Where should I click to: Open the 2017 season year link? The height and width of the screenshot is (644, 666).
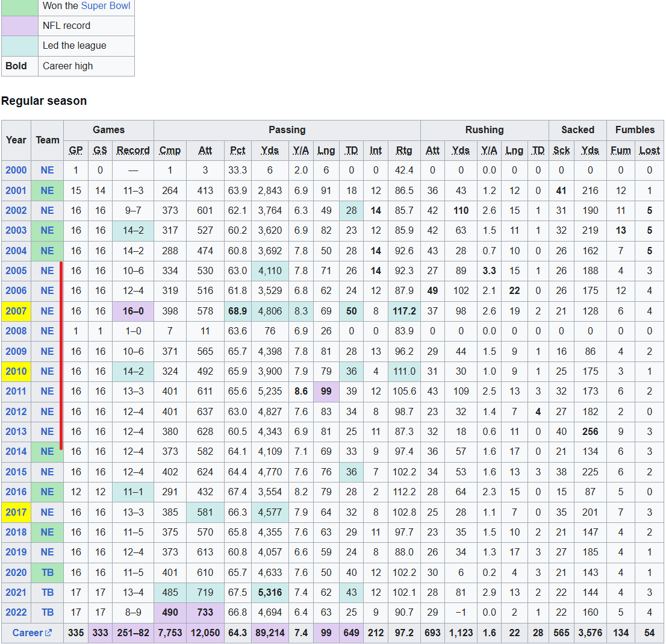(x=16, y=512)
